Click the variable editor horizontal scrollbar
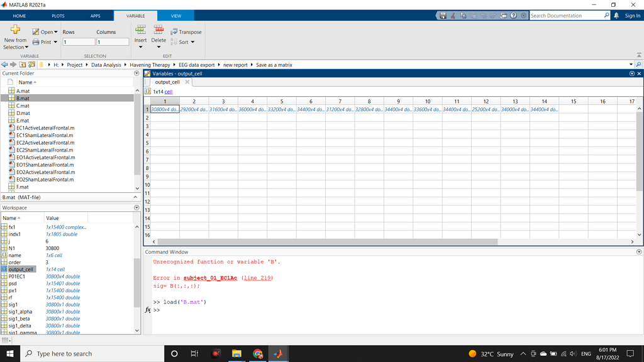 [327, 241]
